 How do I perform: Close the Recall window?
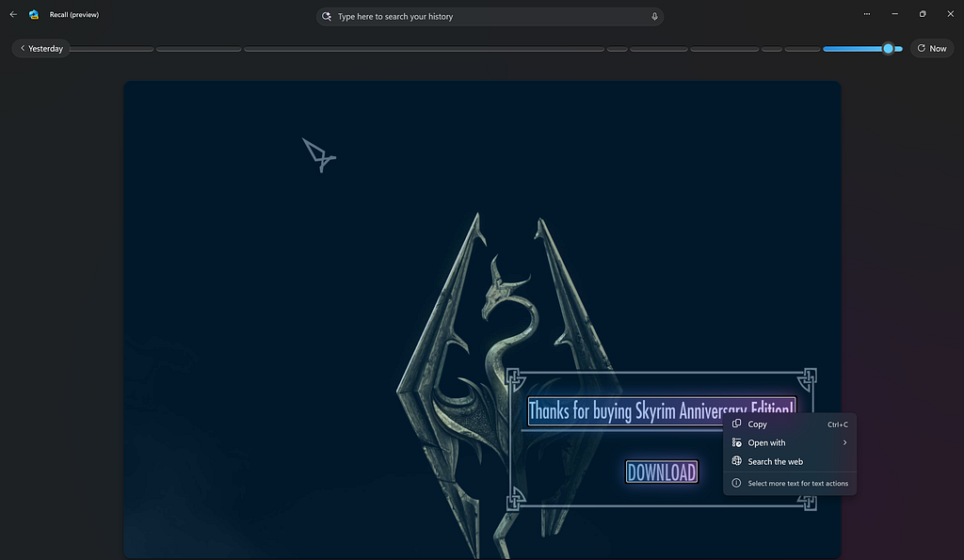(x=951, y=14)
